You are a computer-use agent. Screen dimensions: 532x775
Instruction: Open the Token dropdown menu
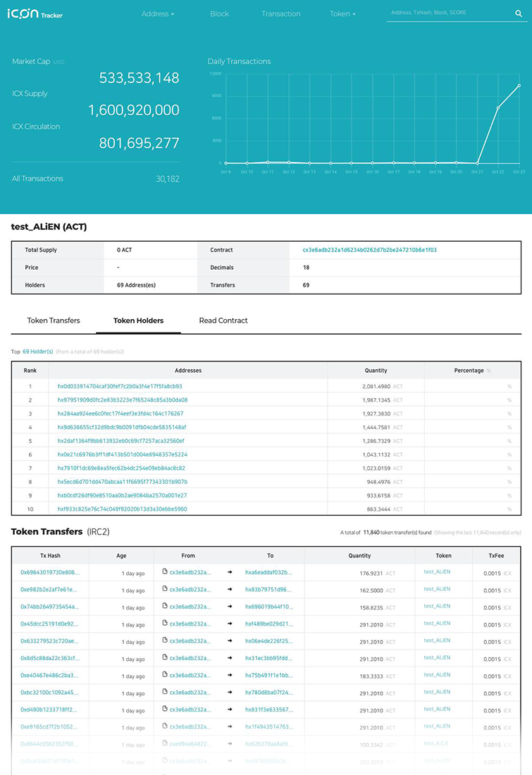click(342, 14)
